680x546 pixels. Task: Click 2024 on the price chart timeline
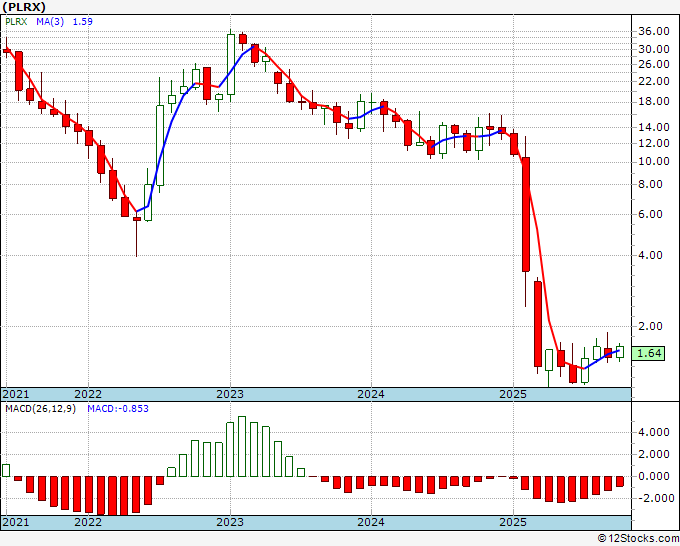[371, 394]
